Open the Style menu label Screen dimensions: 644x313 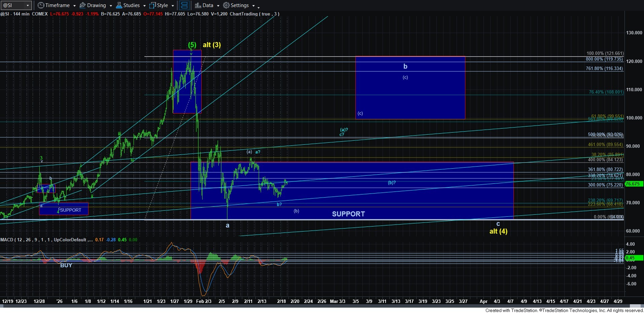162,5
